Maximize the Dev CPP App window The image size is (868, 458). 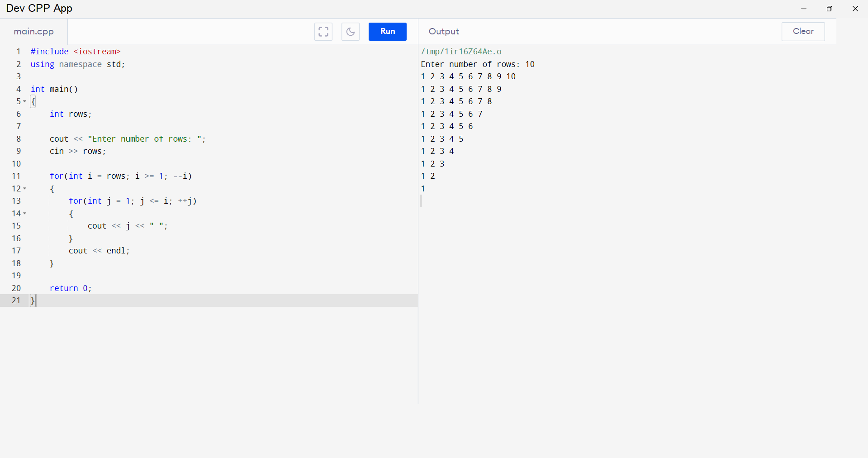click(x=830, y=9)
